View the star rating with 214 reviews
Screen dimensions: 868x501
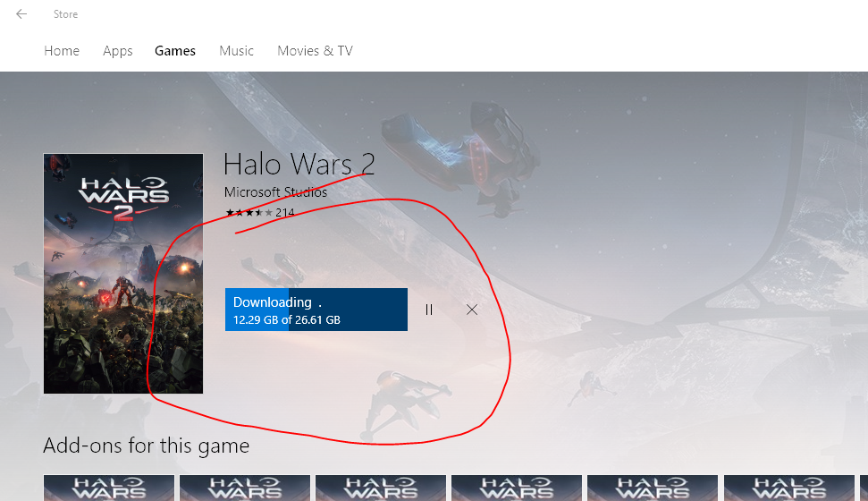pyautogui.click(x=259, y=212)
